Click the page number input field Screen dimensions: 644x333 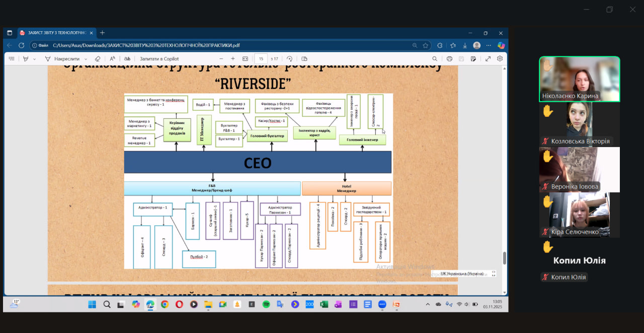tap(261, 59)
